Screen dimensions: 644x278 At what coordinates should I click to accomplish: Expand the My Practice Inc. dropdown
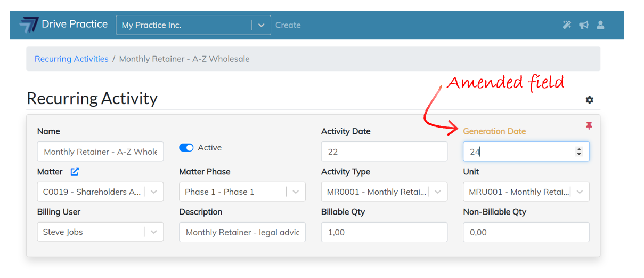pos(261,25)
